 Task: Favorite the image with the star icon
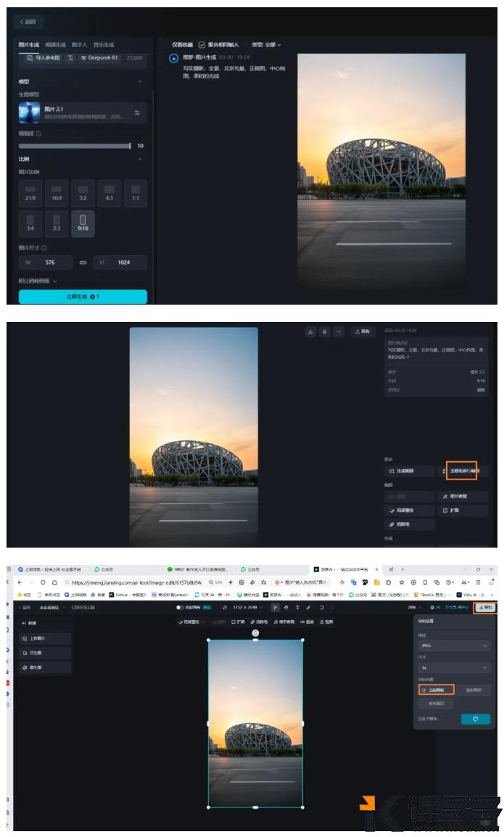[325, 331]
